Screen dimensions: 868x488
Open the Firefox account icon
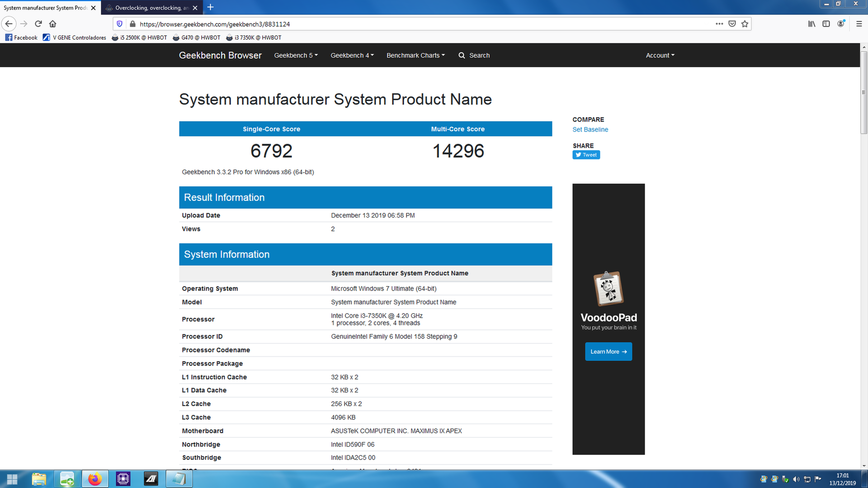(841, 24)
